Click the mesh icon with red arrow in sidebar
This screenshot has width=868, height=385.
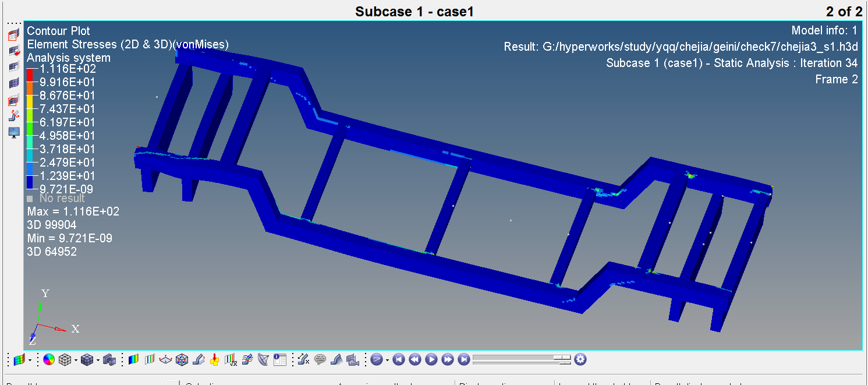[14, 51]
